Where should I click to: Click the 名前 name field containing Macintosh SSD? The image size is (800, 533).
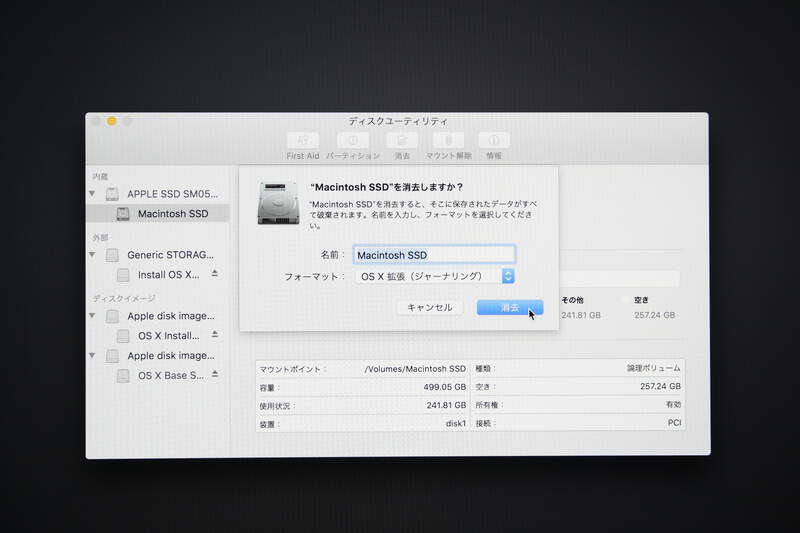point(434,255)
